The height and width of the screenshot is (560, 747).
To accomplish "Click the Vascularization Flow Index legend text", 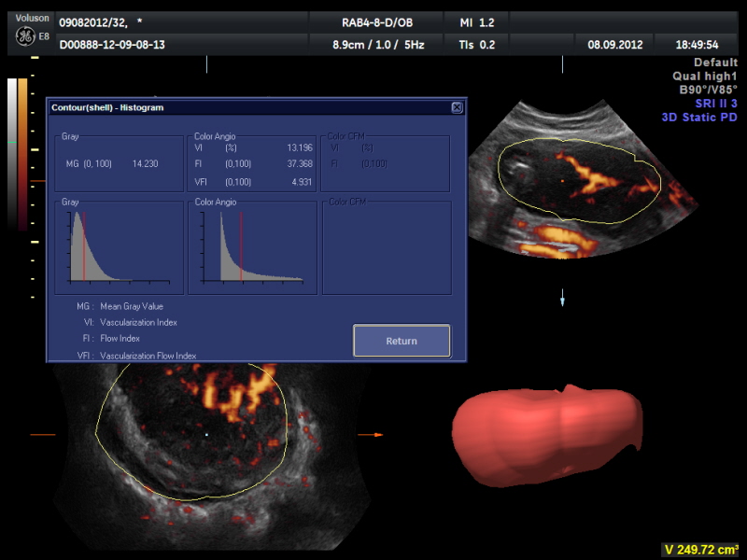I will coord(148,356).
